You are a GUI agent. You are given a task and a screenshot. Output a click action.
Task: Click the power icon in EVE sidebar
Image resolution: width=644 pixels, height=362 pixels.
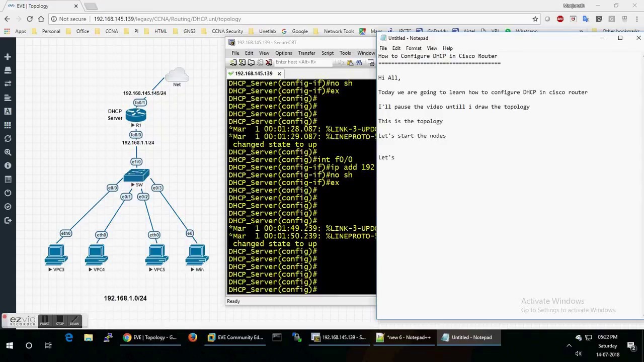pos(8,193)
